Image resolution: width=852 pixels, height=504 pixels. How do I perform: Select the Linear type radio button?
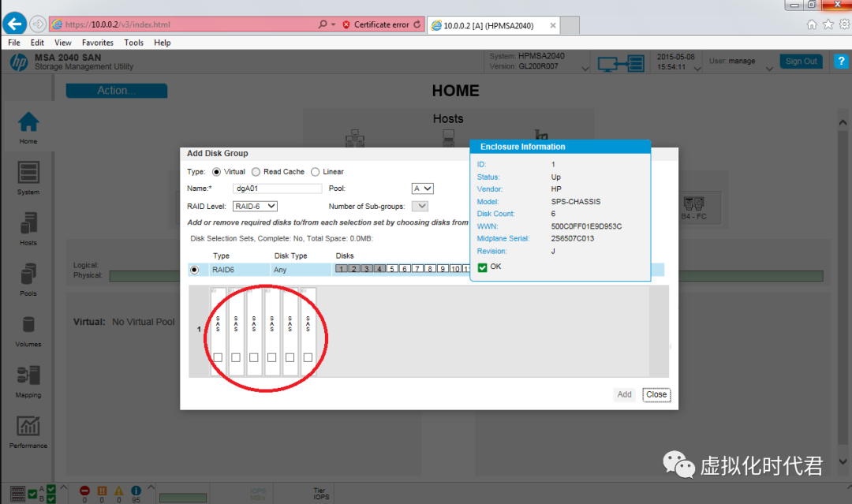pos(315,172)
